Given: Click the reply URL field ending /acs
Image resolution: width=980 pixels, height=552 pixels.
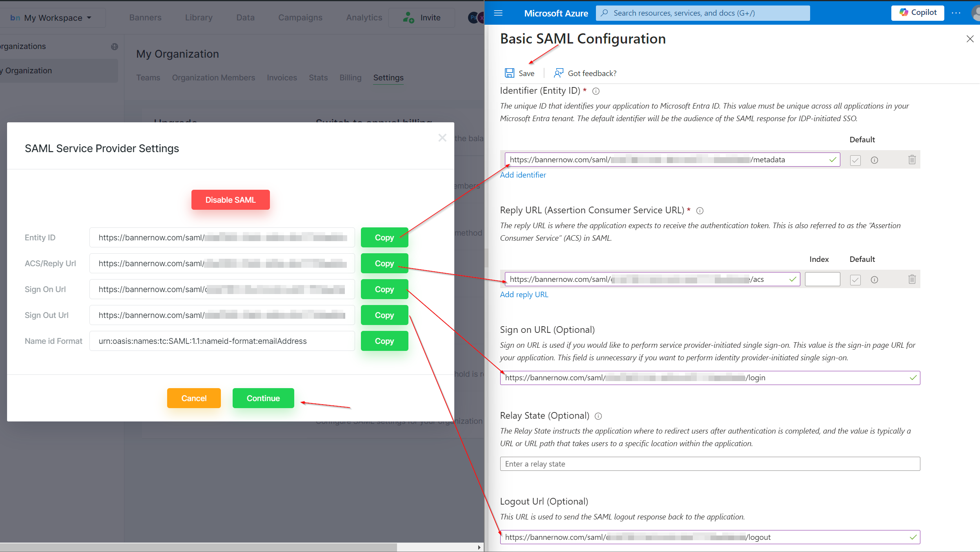Looking at the screenshot, I should [652, 279].
